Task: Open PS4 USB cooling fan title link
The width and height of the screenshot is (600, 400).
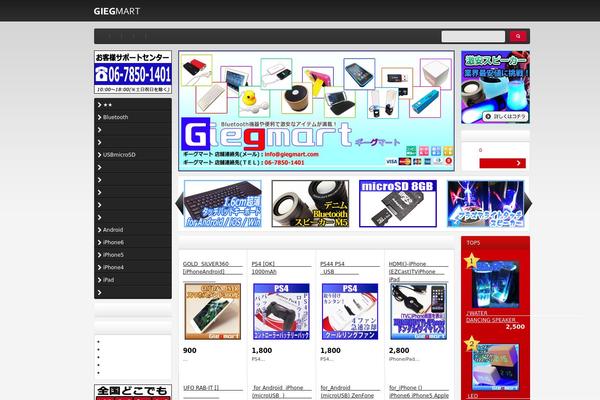Action: coord(350,268)
